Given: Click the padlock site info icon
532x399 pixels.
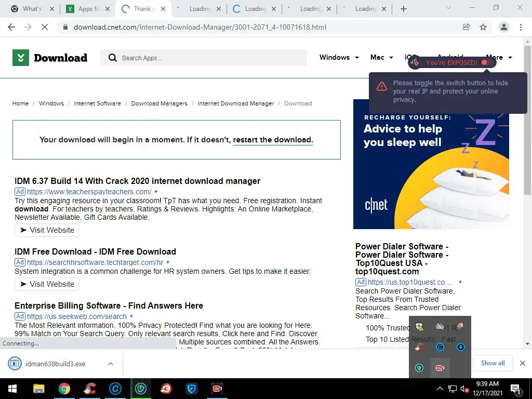Looking at the screenshot, I should [65, 27].
